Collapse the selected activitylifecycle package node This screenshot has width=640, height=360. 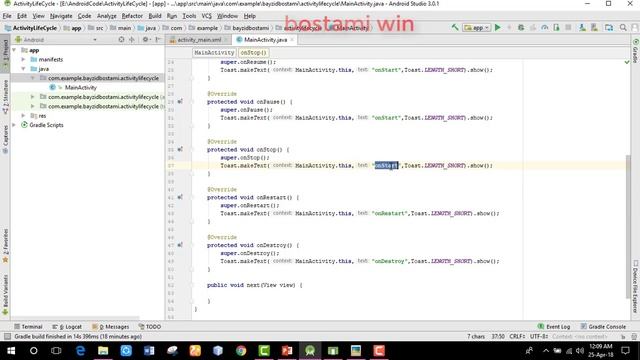click(x=33, y=78)
